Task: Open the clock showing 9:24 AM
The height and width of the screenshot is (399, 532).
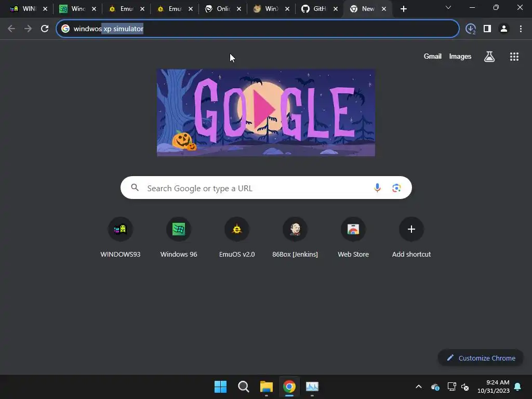Action: [x=494, y=387]
